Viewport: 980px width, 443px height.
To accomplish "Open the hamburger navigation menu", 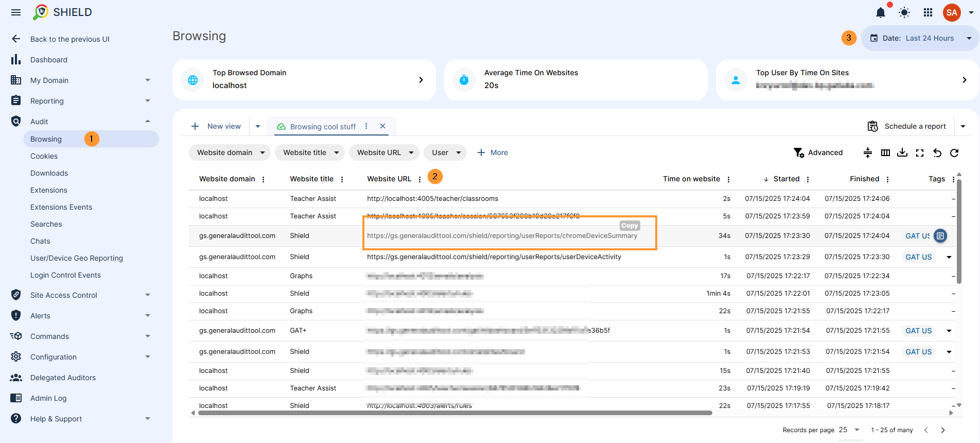I will pos(16,12).
